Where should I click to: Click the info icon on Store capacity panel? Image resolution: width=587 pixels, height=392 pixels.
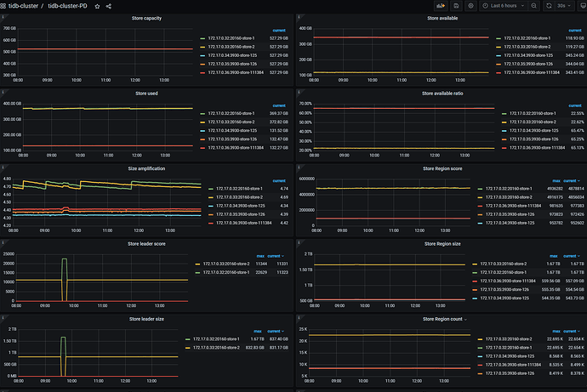[x=3, y=18]
